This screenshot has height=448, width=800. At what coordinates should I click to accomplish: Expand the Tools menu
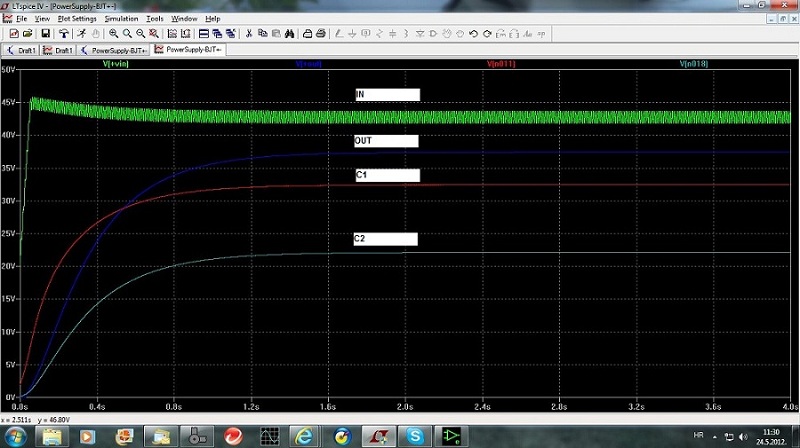(154, 18)
